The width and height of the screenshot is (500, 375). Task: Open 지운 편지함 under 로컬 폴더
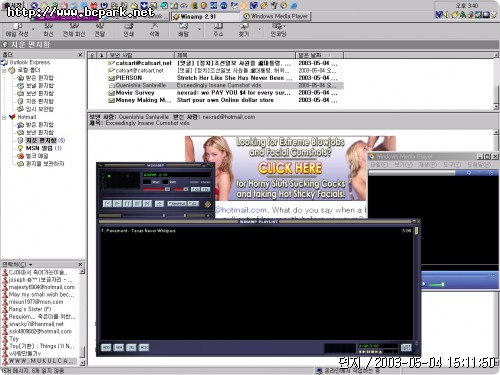36,101
